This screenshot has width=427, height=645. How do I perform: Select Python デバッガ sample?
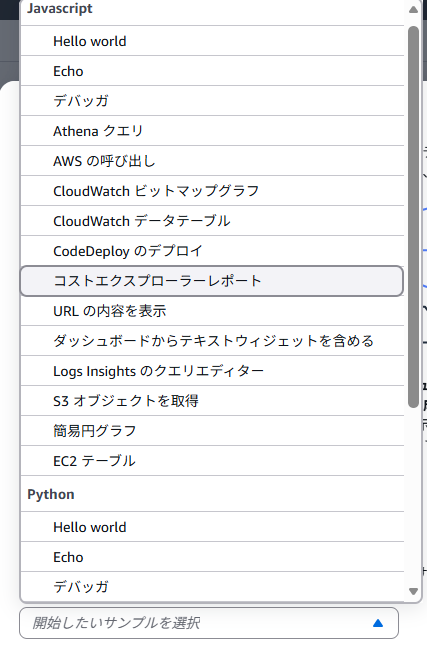(x=212, y=587)
